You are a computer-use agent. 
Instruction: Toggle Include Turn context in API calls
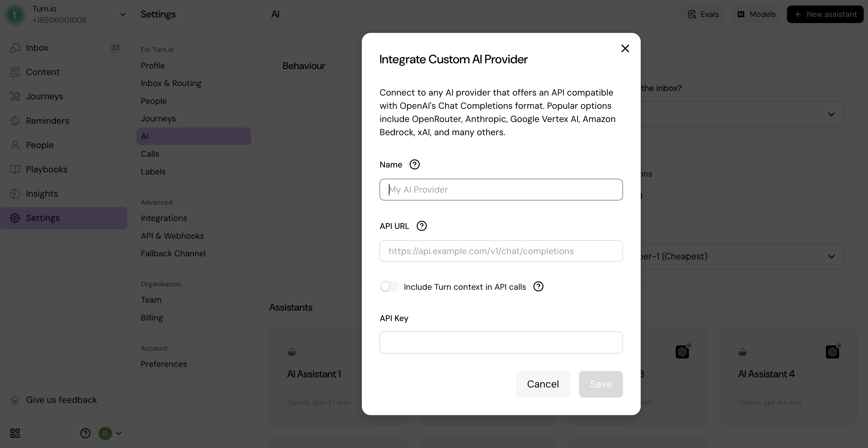pos(389,287)
